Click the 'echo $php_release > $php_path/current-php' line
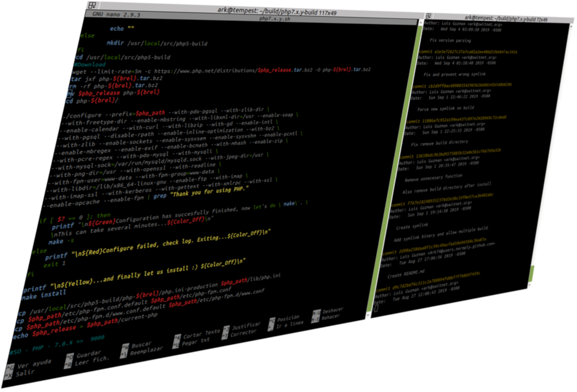The width and height of the screenshot is (577, 392). click(x=86, y=326)
